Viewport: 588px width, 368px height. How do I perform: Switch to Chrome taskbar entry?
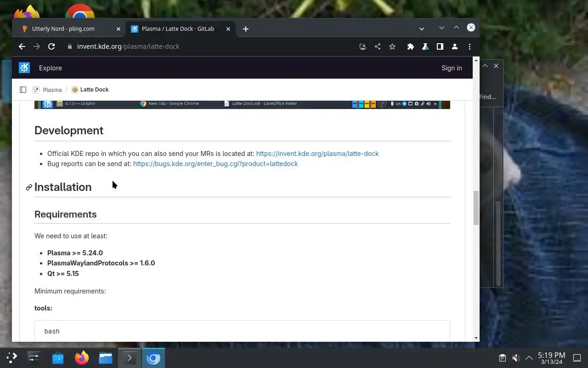[153, 357]
